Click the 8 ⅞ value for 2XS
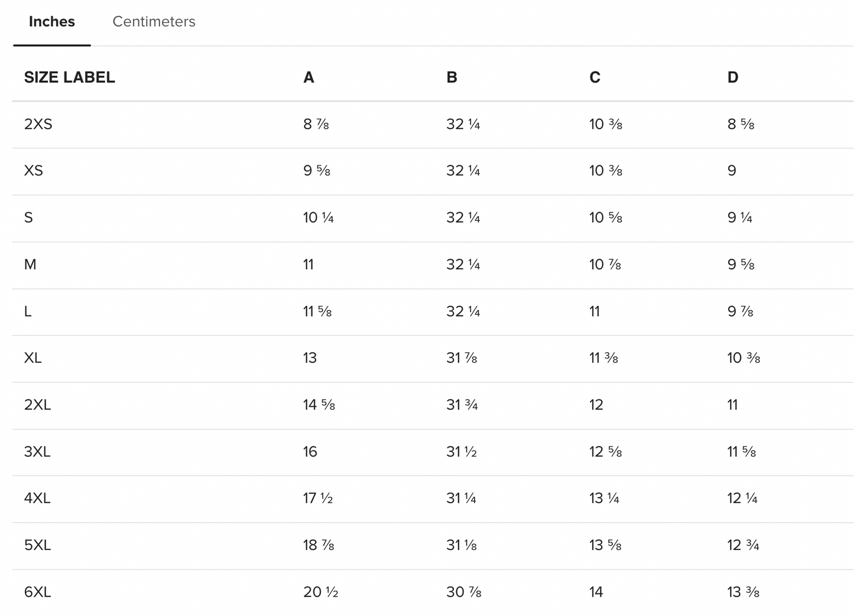The width and height of the screenshot is (854, 616). (316, 124)
